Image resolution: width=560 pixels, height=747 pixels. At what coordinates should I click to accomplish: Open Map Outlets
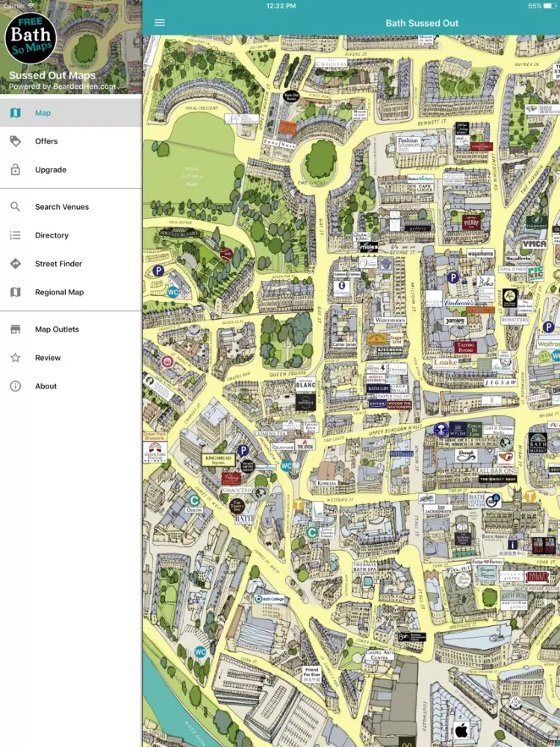coord(71,329)
